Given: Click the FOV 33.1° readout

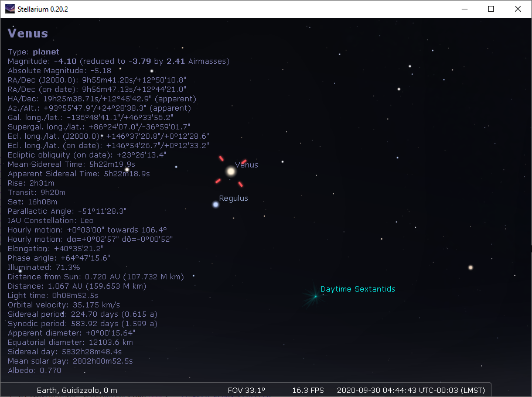Looking at the screenshot, I should (246, 390).
